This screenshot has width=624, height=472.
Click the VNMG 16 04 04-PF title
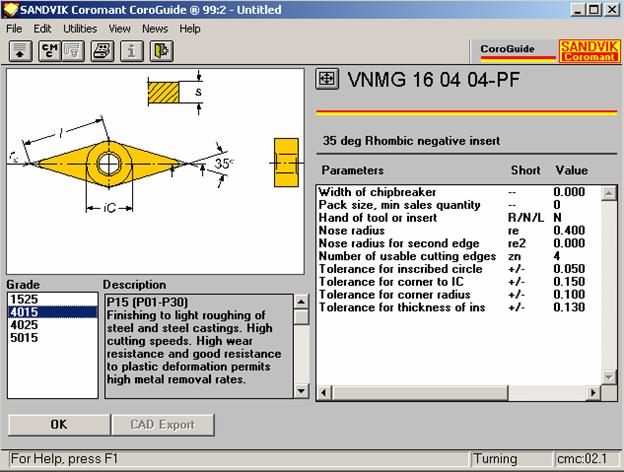(433, 80)
